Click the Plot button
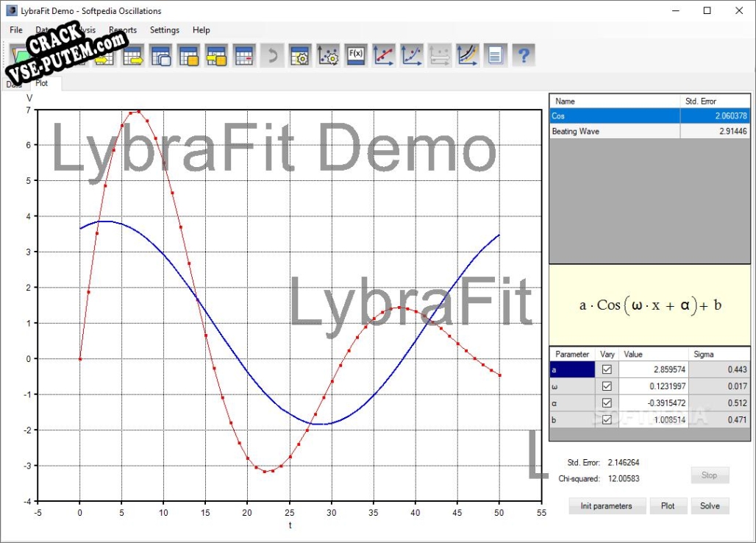 tap(668, 506)
